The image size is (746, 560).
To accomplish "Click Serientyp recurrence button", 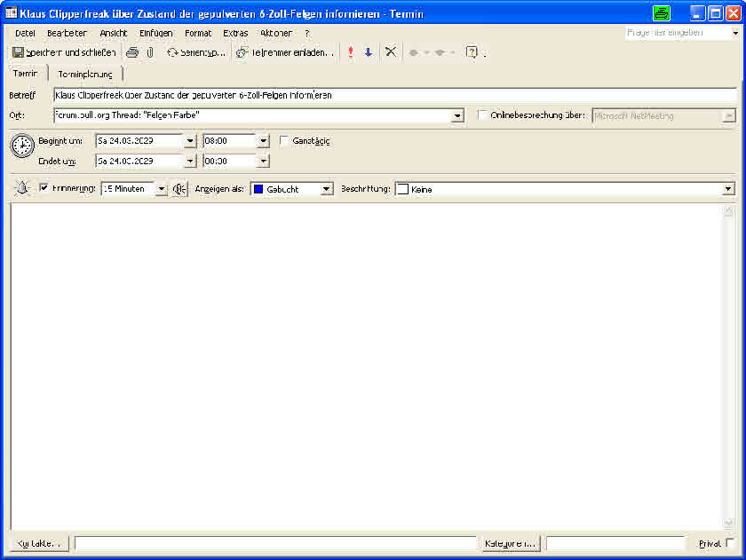I will coord(197,52).
